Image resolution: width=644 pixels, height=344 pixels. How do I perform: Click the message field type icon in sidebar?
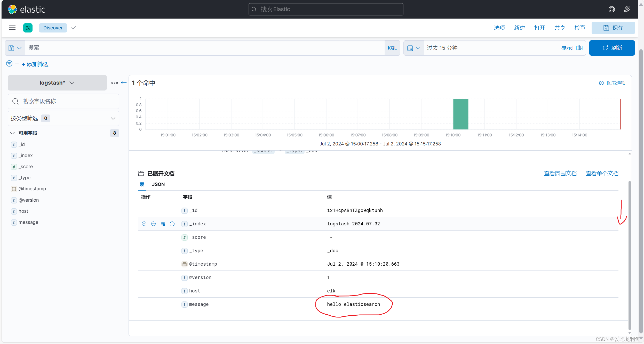pyautogui.click(x=14, y=222)
